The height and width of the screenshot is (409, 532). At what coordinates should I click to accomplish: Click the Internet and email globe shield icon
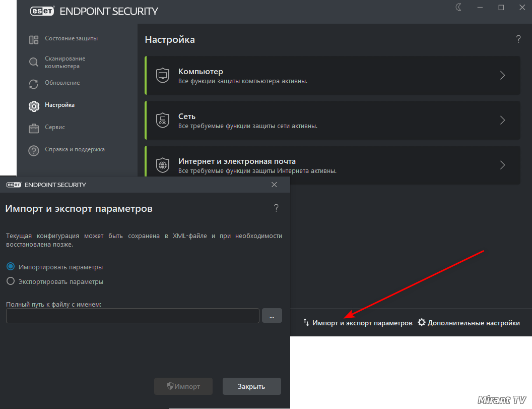pyautogui.click(x=163, y=165)
